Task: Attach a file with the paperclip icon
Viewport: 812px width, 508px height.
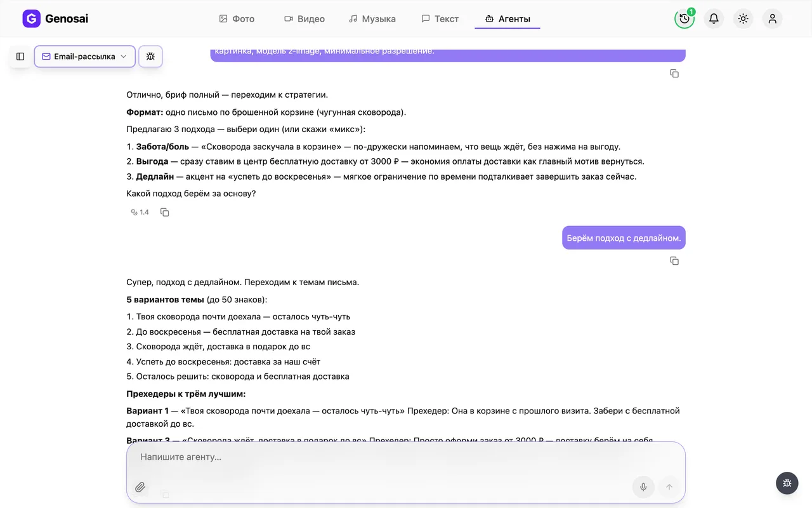Action: tap(140, 487)
